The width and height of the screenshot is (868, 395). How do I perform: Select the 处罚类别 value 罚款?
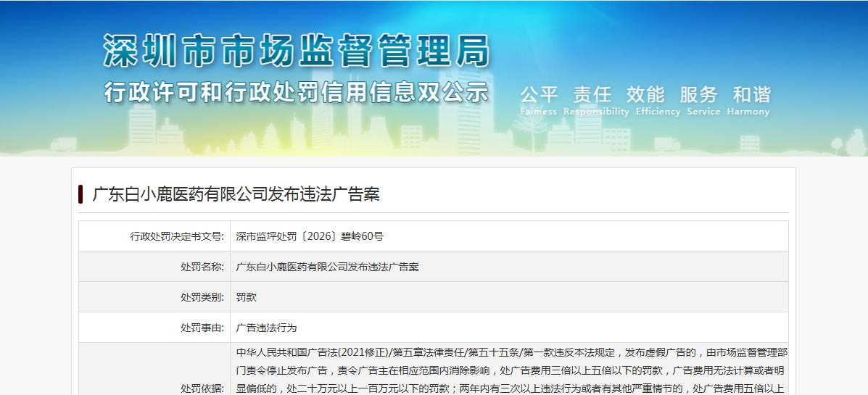tap(247, 297)
